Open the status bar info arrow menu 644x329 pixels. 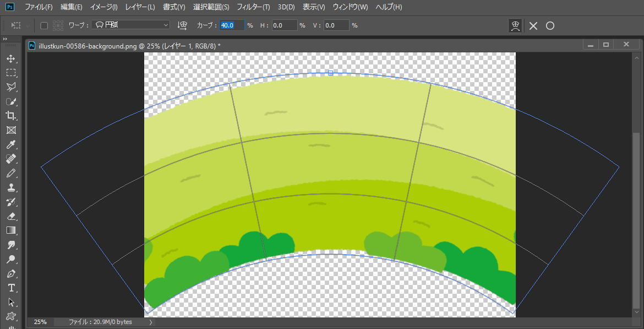pos(150,322)
